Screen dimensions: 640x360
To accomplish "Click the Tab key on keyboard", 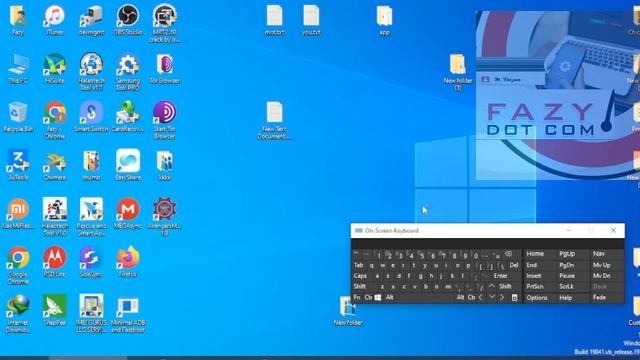I will 358,265.
